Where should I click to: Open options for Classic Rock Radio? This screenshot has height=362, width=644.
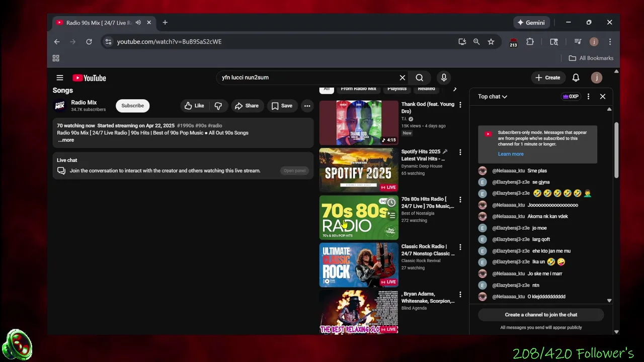(460, 247)
